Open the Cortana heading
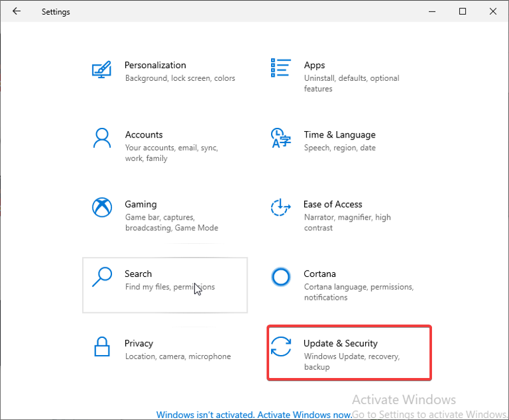This screenshot has height=420, width=509. click(x=319, y=274)
